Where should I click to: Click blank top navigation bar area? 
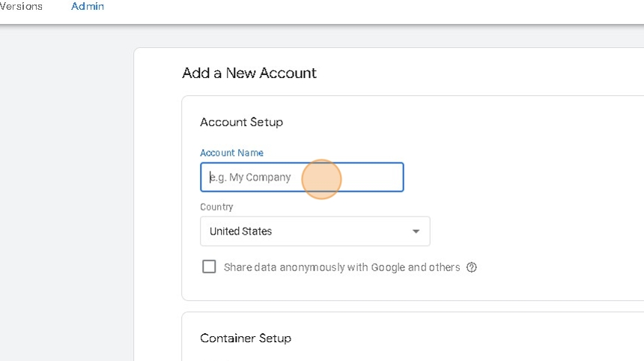click(x=374, y=9)
